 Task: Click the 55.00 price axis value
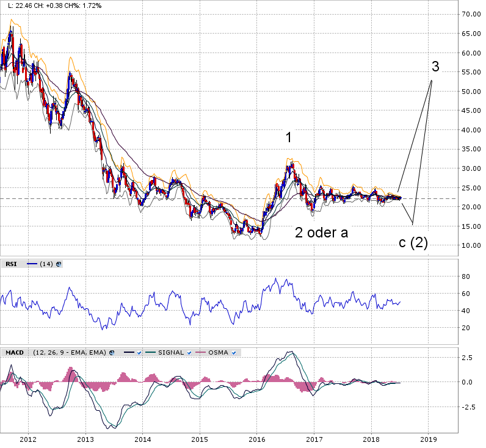(x=471, y=72)
